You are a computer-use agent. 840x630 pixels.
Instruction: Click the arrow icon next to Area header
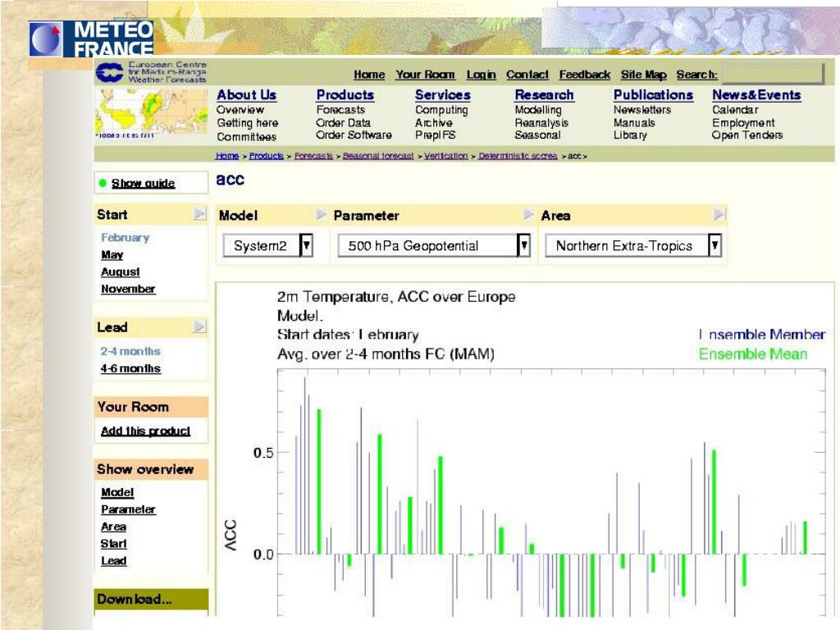point(719,215)
